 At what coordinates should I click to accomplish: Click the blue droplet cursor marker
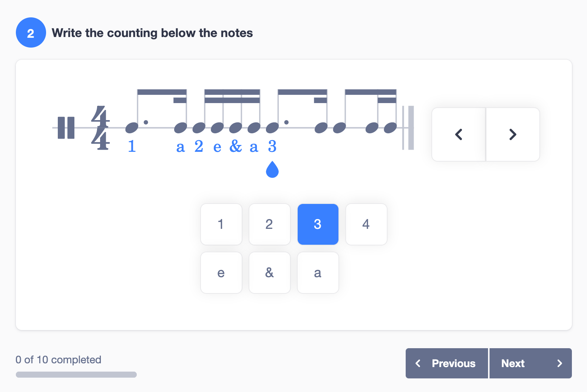[272, 169]
